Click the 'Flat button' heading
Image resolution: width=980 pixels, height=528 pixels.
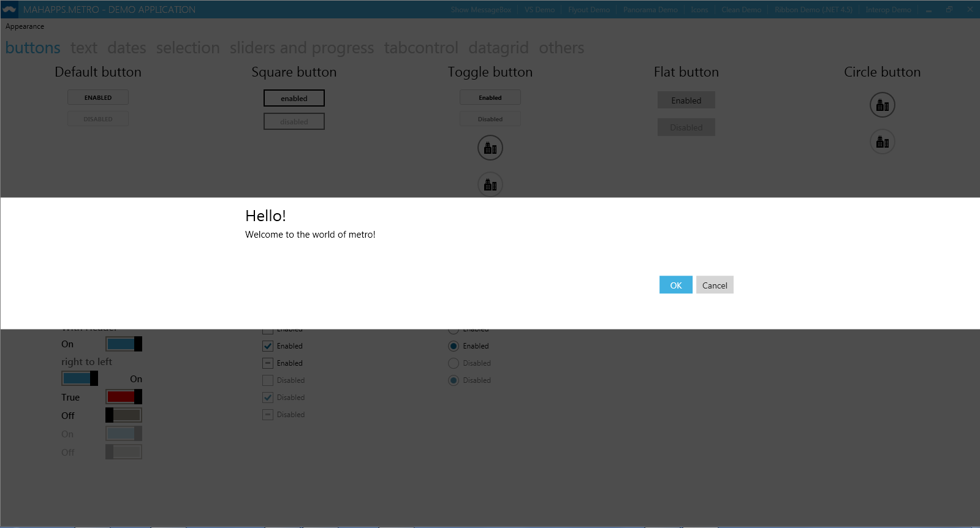[686, 72]
